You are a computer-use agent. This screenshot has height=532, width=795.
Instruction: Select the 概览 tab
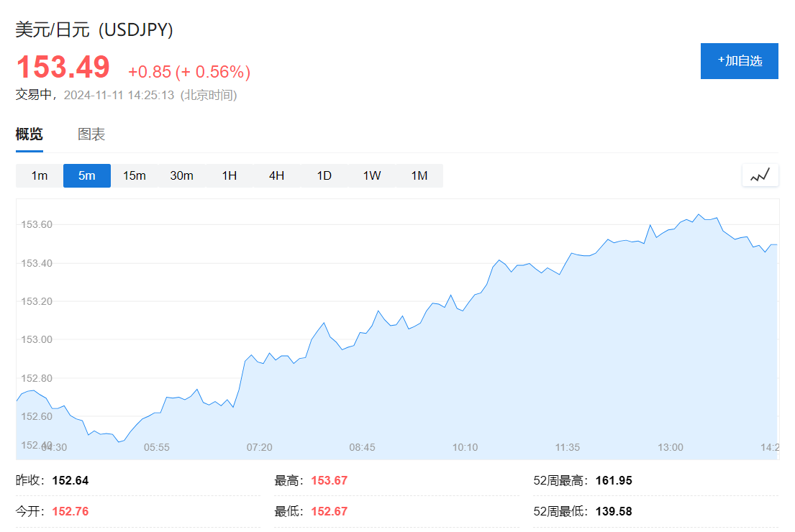(29, 134)
